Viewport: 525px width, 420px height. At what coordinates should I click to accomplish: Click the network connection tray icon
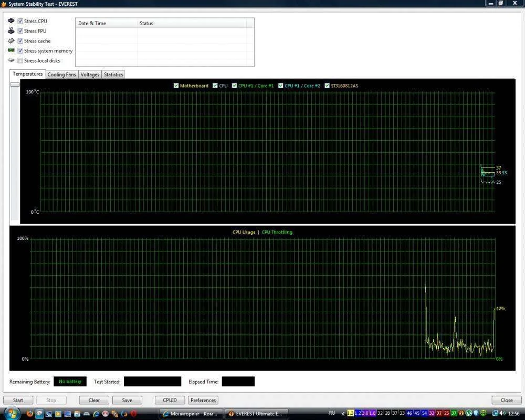coord(495,413)
